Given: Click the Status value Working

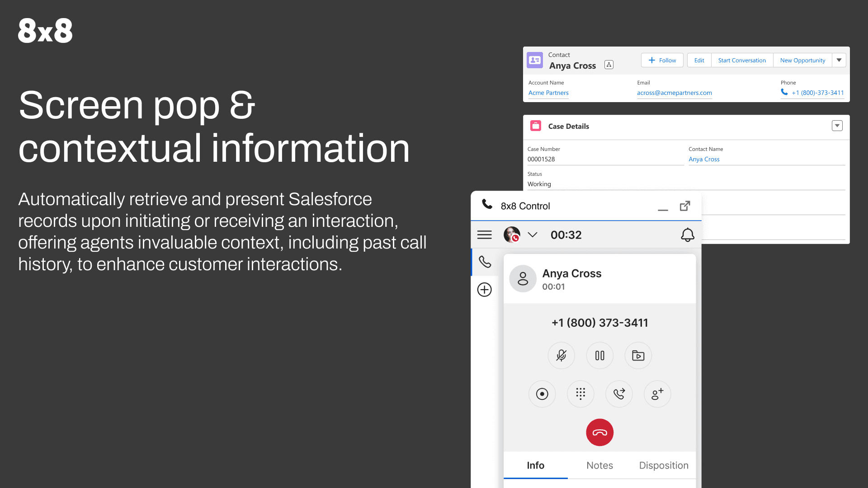Looking at the screenshot, I should tap(539, 184).
